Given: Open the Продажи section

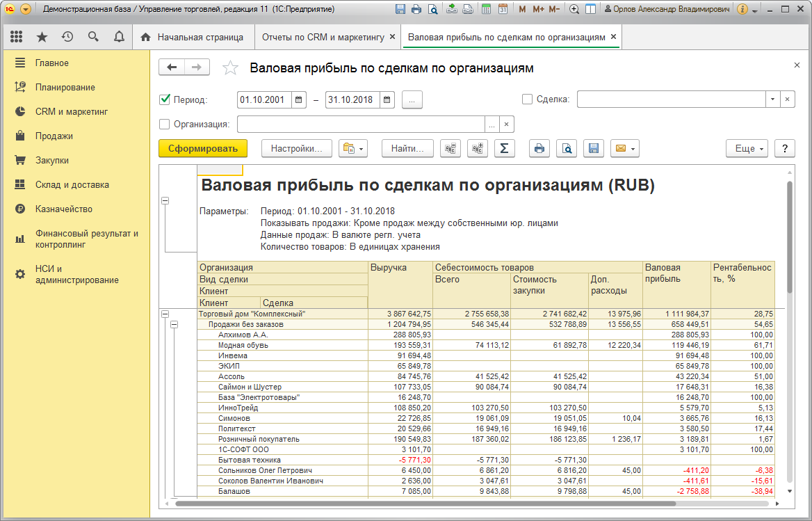Looking at the screenshot, I should 54,136.
